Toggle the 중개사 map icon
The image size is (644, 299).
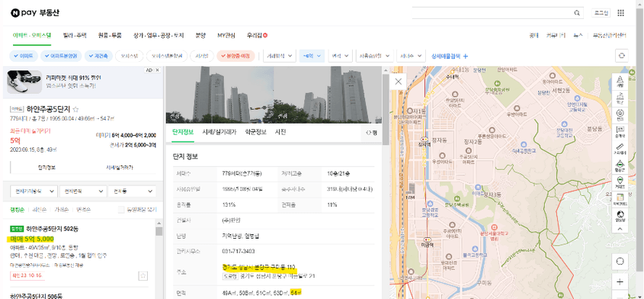[620, 132]
